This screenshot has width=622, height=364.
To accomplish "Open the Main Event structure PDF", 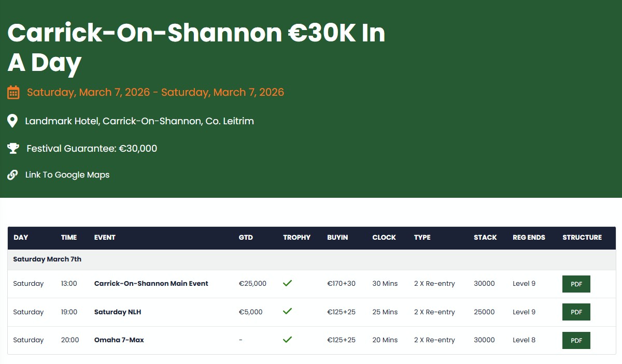I will pyautogui.click(x=576, y=284).
